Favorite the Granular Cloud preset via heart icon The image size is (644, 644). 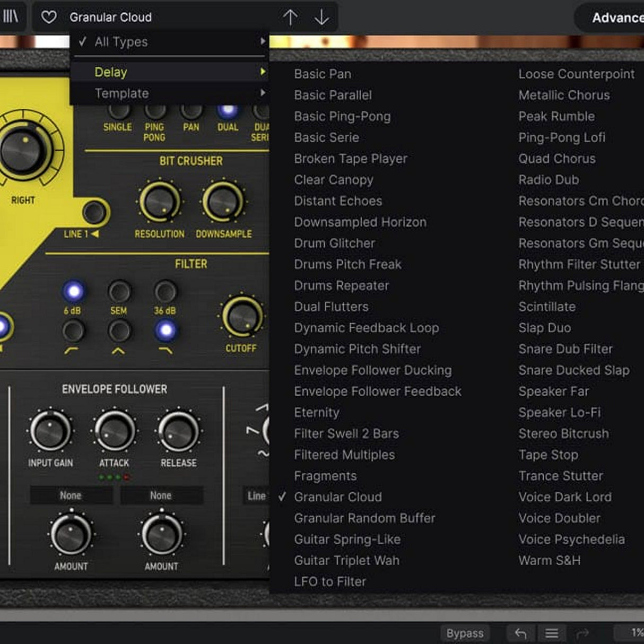[x=49, y=17]
